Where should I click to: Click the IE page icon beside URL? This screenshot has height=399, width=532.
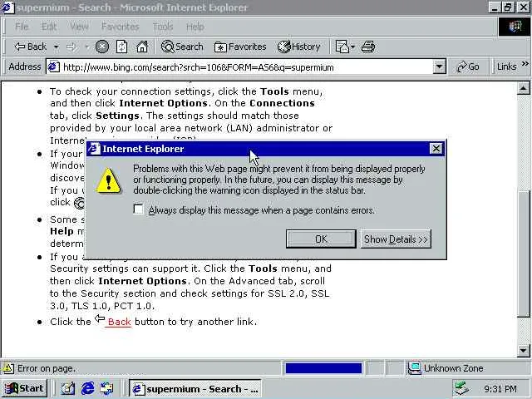click(x=53, y=66)
